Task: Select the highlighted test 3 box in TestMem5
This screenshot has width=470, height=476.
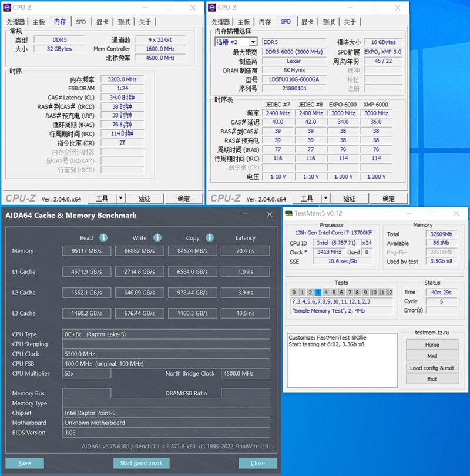Action: point(318,293)
